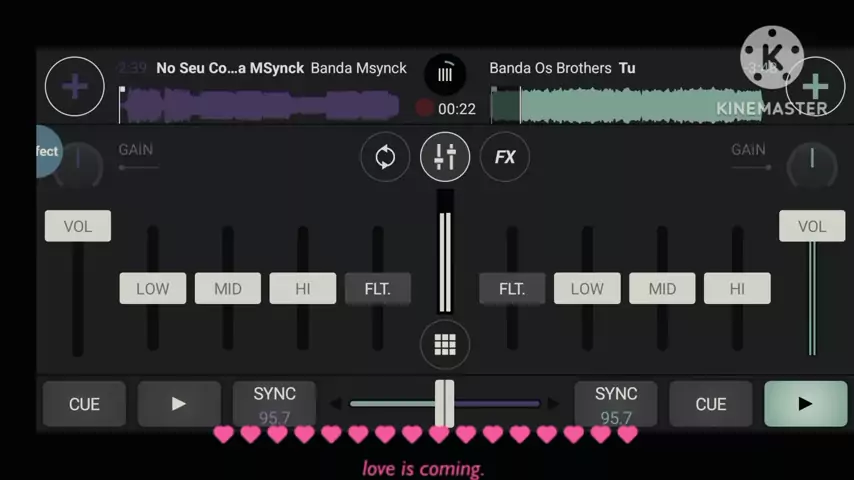Screen dimensions: 854x480
Task: Click the right deck LOW EQ handle
Action: point(587,289)
